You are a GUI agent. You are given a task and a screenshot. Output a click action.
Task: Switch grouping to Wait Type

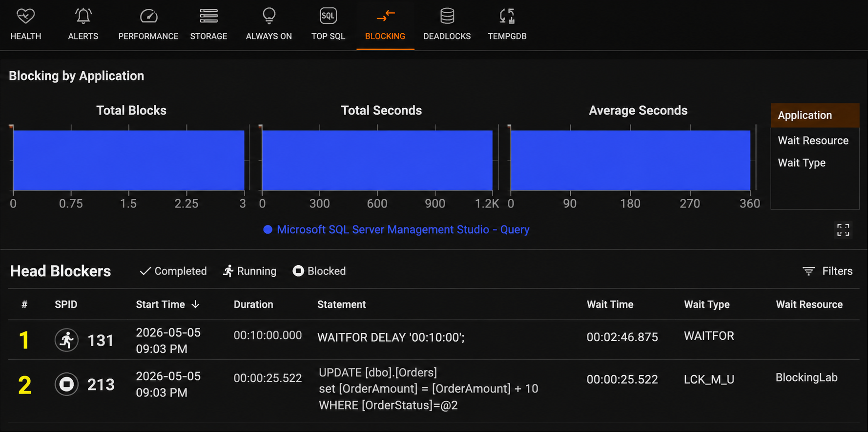point(802,163)
